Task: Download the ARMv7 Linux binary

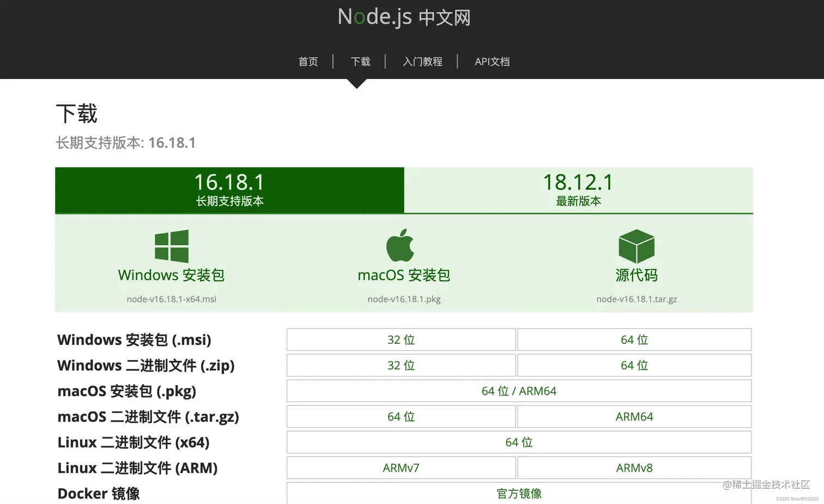Action: (401, 467)
